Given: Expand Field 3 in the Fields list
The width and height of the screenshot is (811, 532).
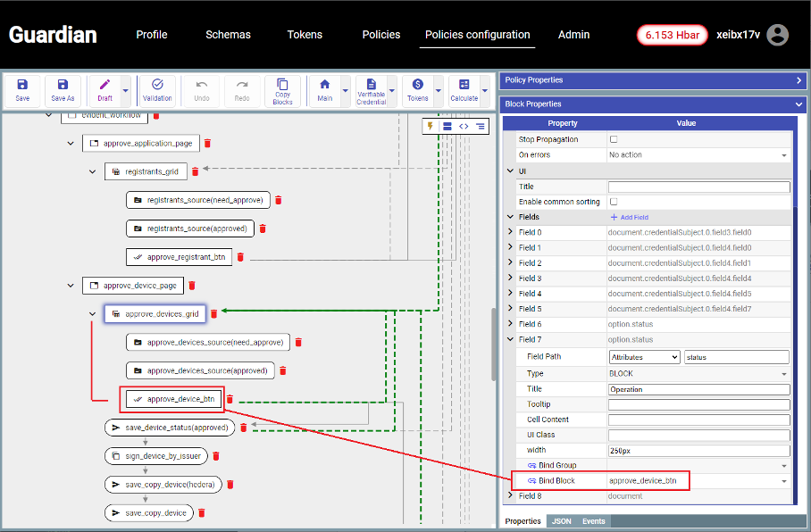Looking at the screenshot, I should (x=511, y=278).
